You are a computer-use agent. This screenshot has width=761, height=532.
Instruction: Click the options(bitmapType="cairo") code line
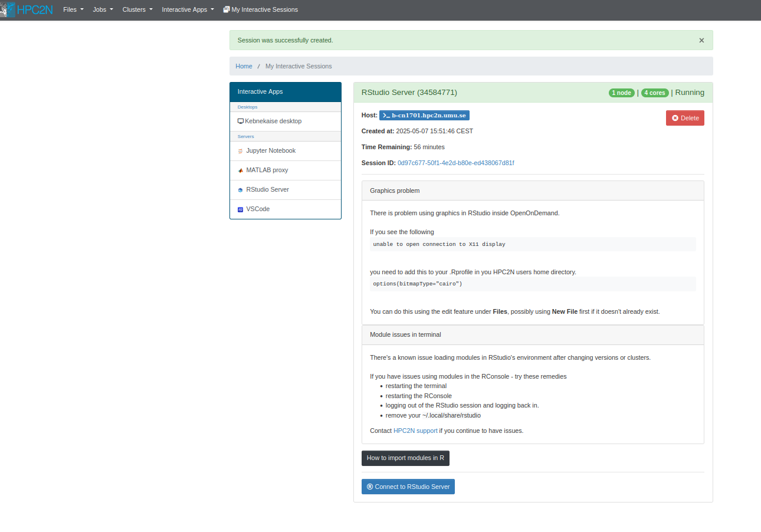(533, 284)
